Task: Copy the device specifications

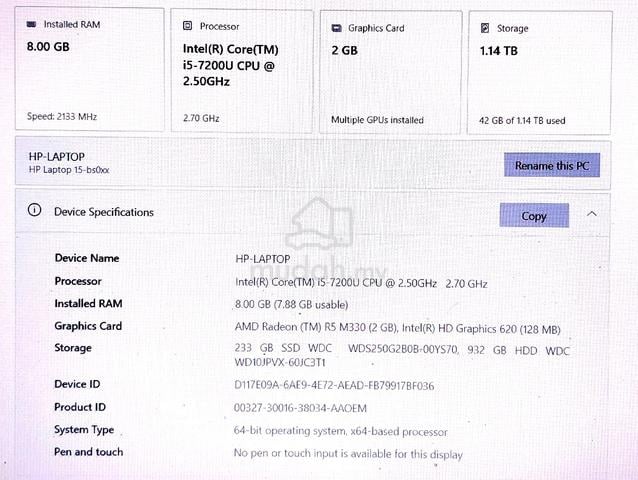Action: point(534,216)
